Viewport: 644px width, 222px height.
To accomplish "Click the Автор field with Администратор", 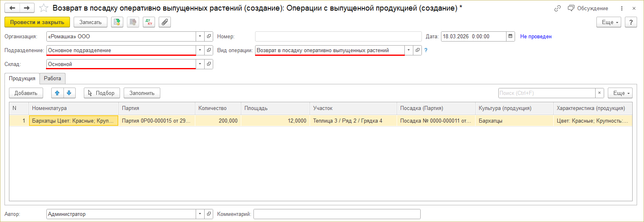I will click(121, 214).
